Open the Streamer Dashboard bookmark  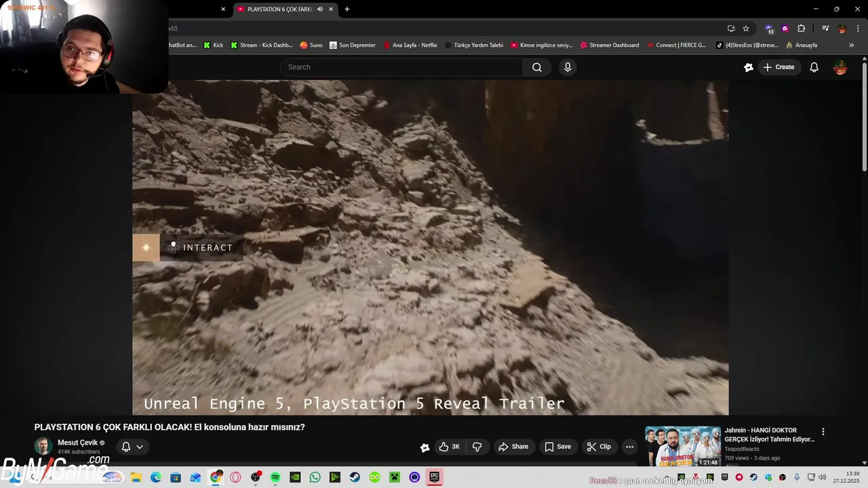coord(609,45)
